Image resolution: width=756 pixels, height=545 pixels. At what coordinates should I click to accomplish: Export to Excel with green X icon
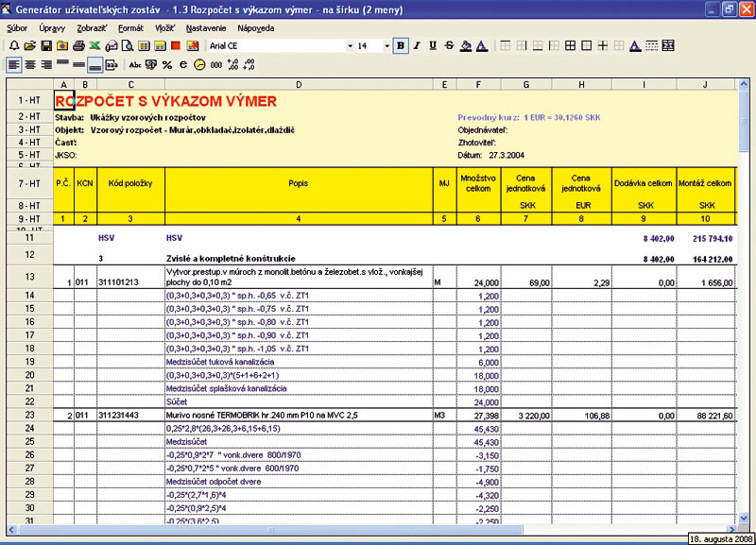[95, 45]
